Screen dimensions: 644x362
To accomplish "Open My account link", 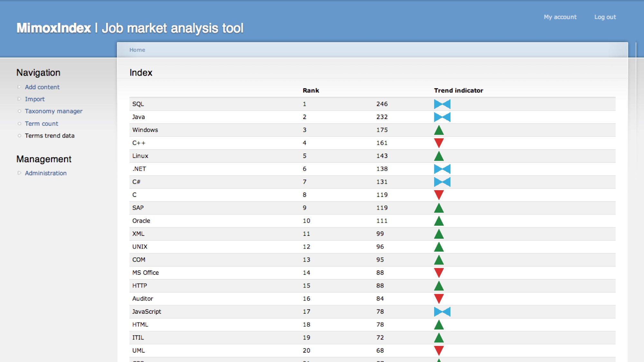I will pos(560,17).
